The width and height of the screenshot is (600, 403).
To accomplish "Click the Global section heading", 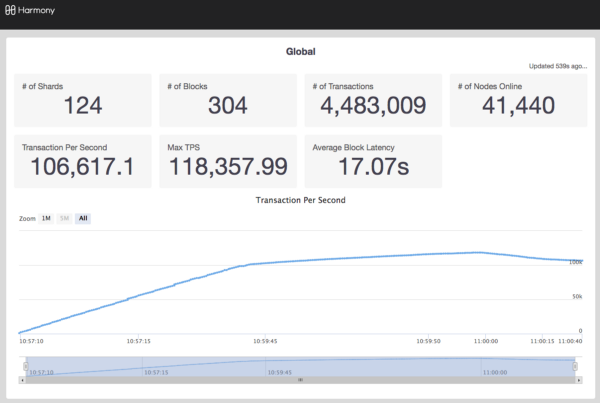I will 300,50.
